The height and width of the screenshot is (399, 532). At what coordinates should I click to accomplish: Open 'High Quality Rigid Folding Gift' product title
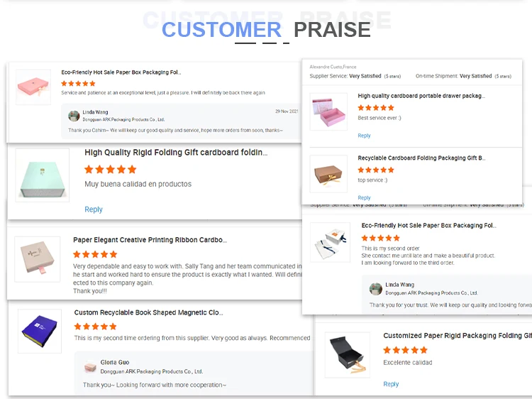point(176,152)
